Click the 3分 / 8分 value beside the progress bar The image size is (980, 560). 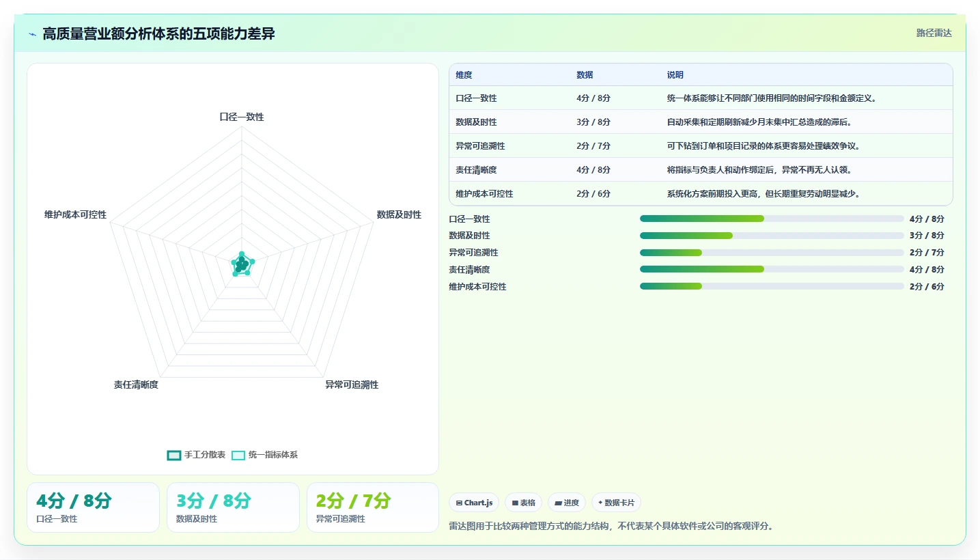tap(927, 236)
